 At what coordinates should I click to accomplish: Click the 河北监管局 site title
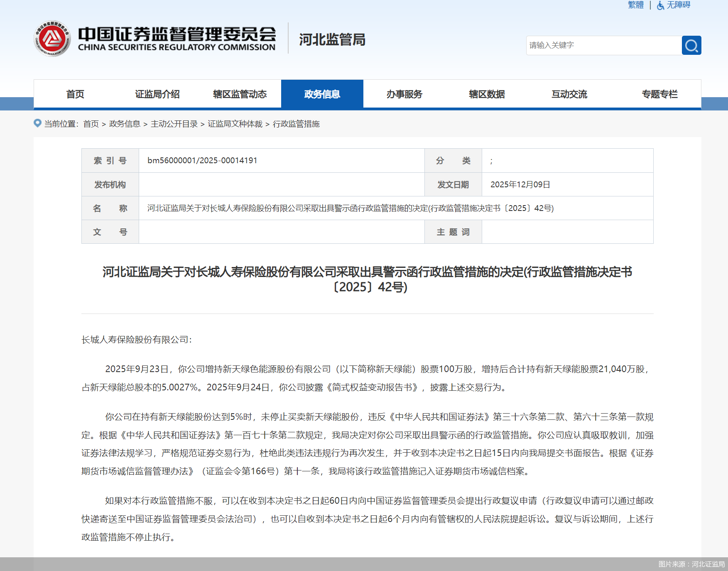[332, 40]
